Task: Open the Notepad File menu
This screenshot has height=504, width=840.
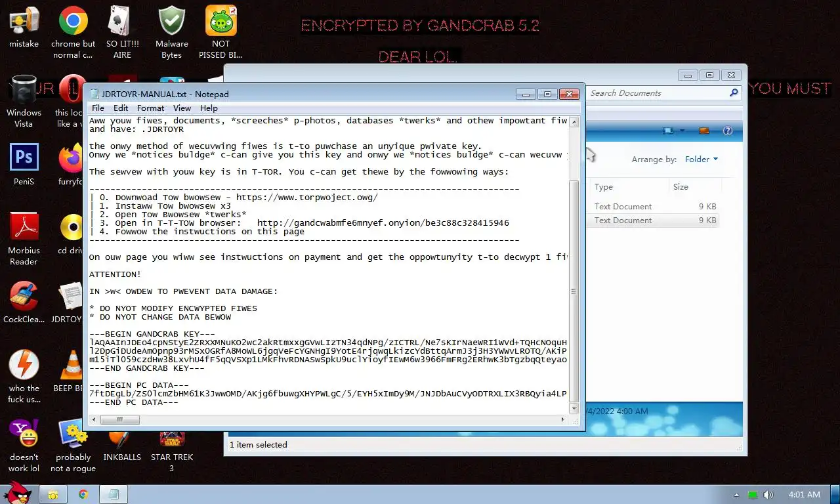Action: [x=98, y=108]
